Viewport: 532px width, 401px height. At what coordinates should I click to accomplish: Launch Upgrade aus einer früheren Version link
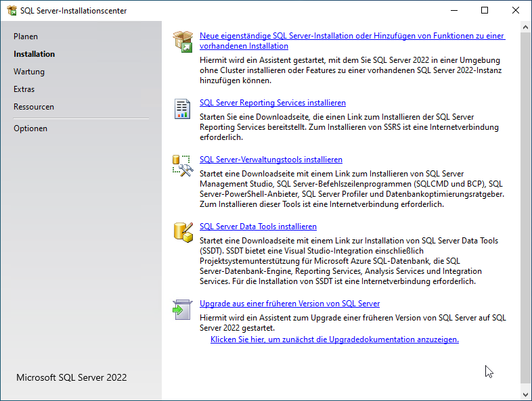pos(290,304)
